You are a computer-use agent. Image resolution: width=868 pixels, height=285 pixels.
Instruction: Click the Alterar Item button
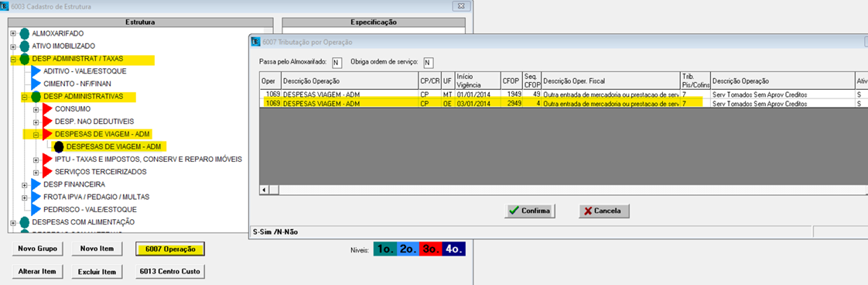coord(38,272)
